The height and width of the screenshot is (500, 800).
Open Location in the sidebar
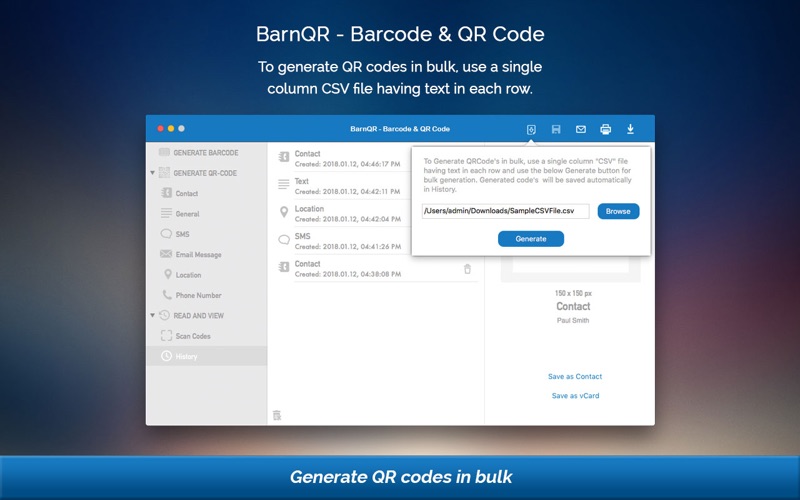[188, 275]
